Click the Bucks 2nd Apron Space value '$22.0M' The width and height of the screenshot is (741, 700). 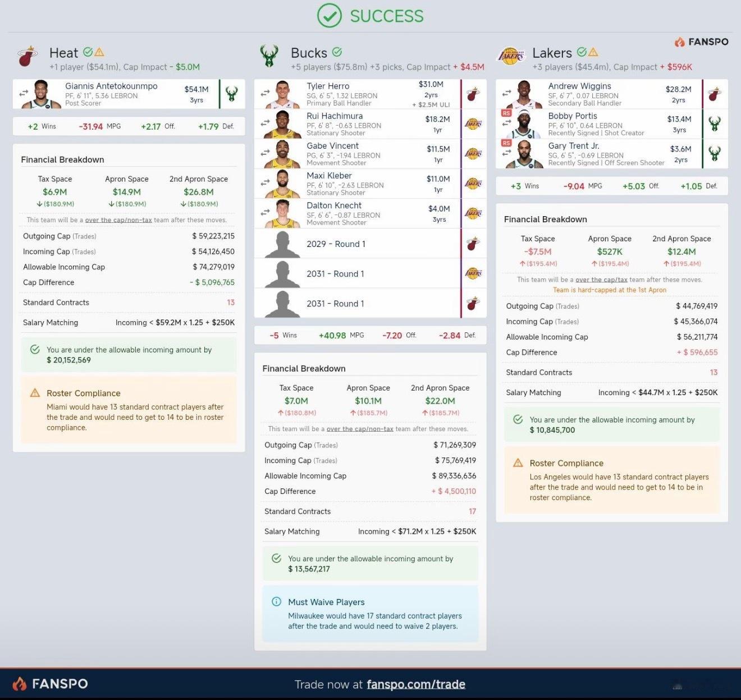pyautogui.click(x=440, y=401)
